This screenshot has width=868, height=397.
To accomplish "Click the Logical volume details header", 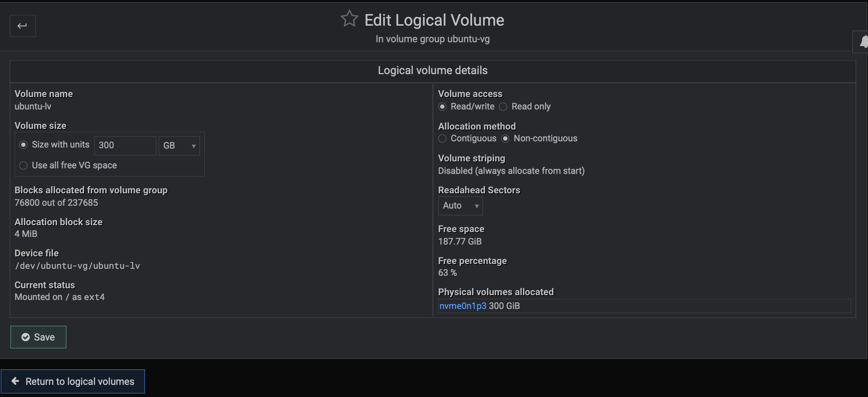I will pyautogui.click(x=433, y=71).
